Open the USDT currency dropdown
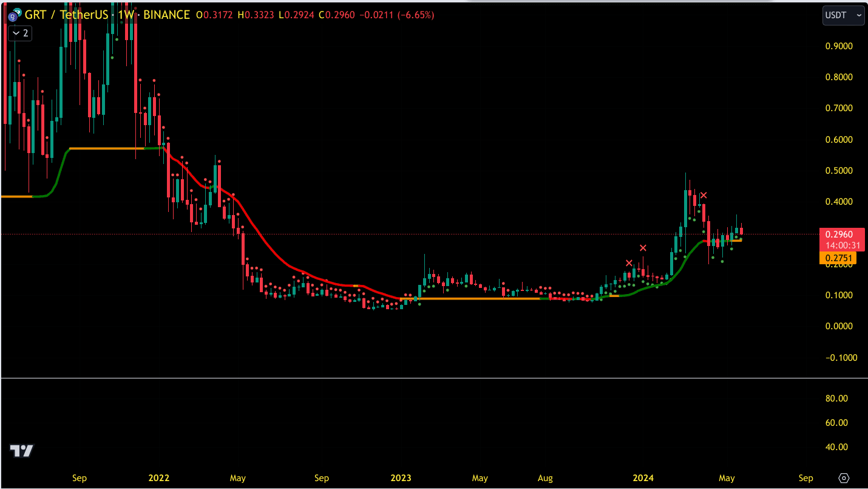The width and height of the screenshot is (868, 489). (x=844, y=15)
